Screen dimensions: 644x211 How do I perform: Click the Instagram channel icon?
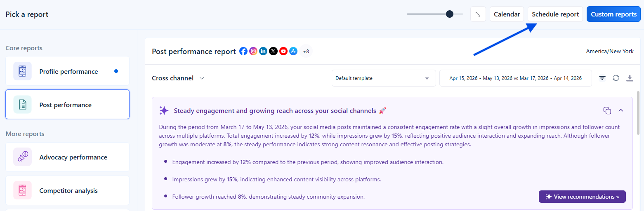[x=253, y=52]
